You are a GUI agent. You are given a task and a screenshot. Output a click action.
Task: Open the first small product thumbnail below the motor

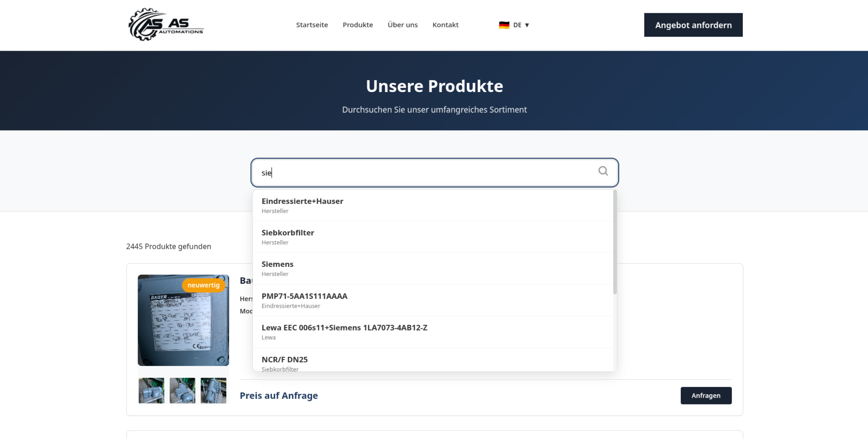(151, 390)
